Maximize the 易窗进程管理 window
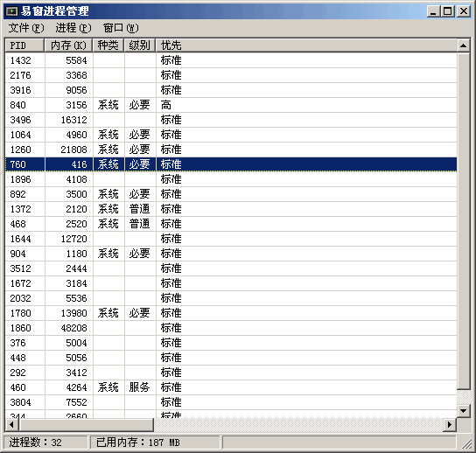The width and height of the screenshot is (476, 453). coord(447,11)
